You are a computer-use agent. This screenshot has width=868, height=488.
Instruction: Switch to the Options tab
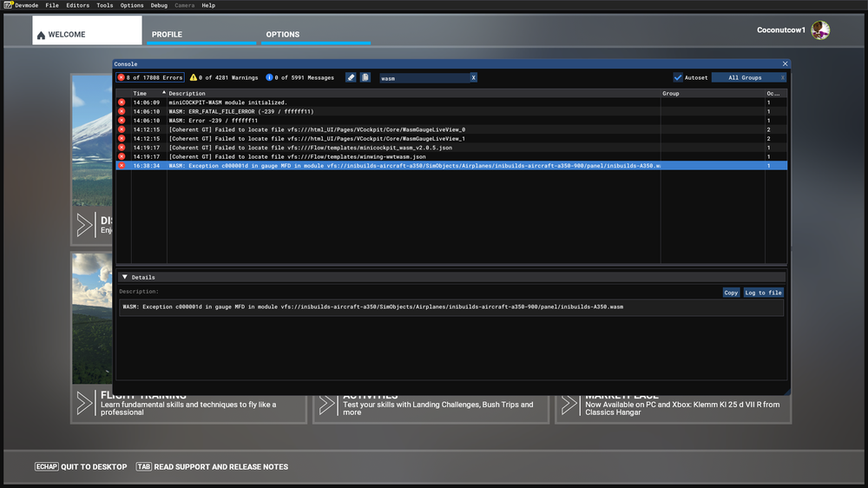[283, 35]
